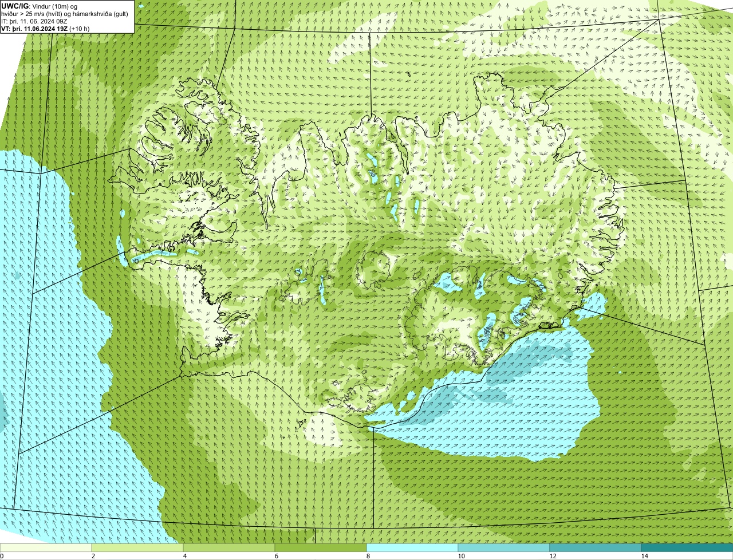Click the line "IT: þri. 11. 06. 2024 09Z"

click(x=34, y=21)
